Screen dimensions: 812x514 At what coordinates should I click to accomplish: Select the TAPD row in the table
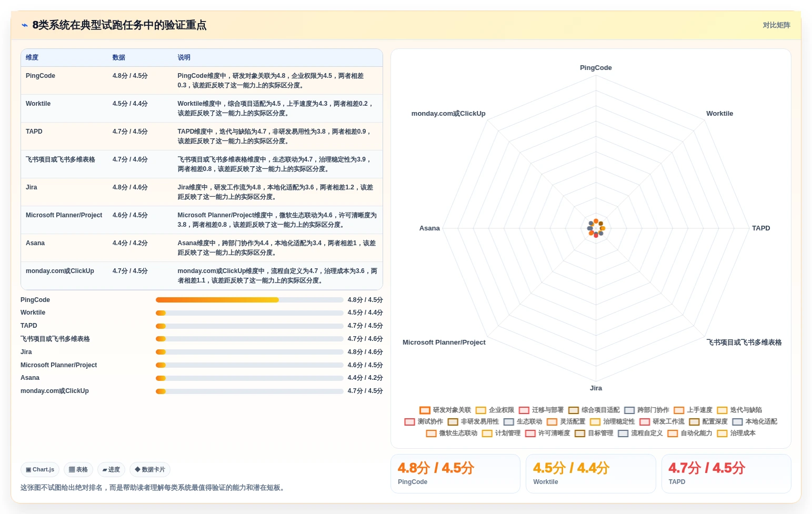click(202, 136)
